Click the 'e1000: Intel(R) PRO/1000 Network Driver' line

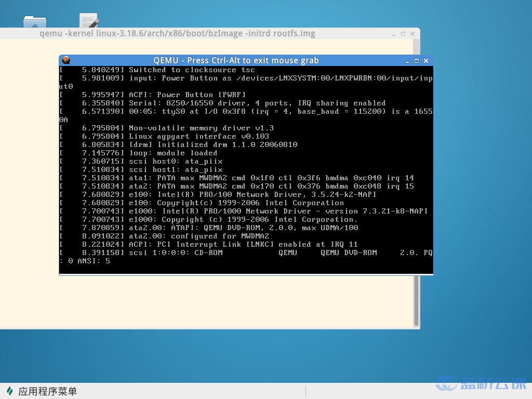point(244,211)
